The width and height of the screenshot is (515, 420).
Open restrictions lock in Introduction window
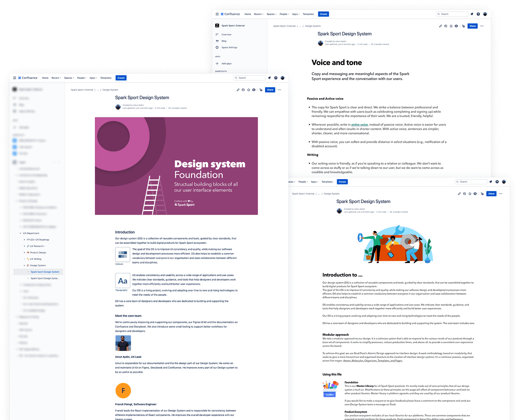[x=482, y=194]
